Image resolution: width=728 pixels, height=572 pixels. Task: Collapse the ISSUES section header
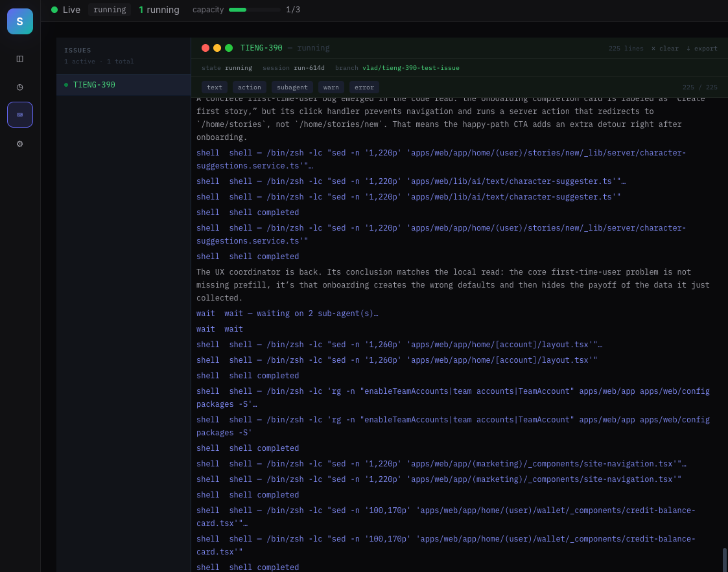tap(77, 50)
